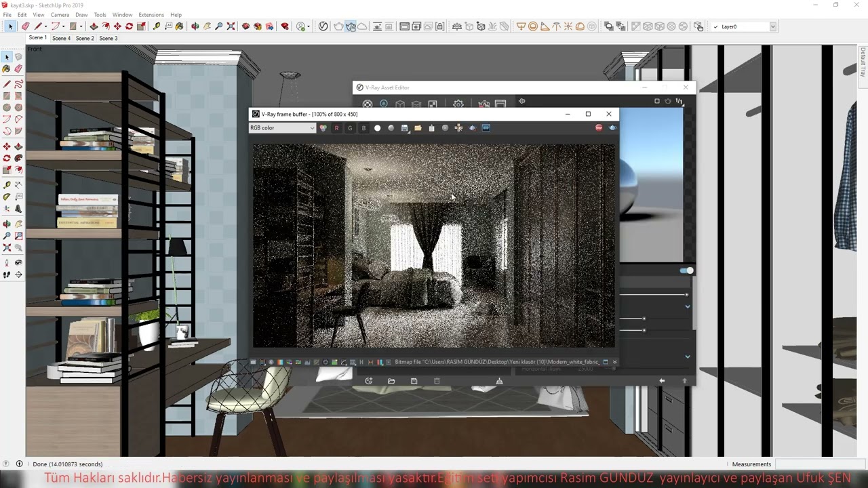The image size is (868, 488).
Task: Expand the Arc tool dropdown arrow
Action: (x=63, y=26)
